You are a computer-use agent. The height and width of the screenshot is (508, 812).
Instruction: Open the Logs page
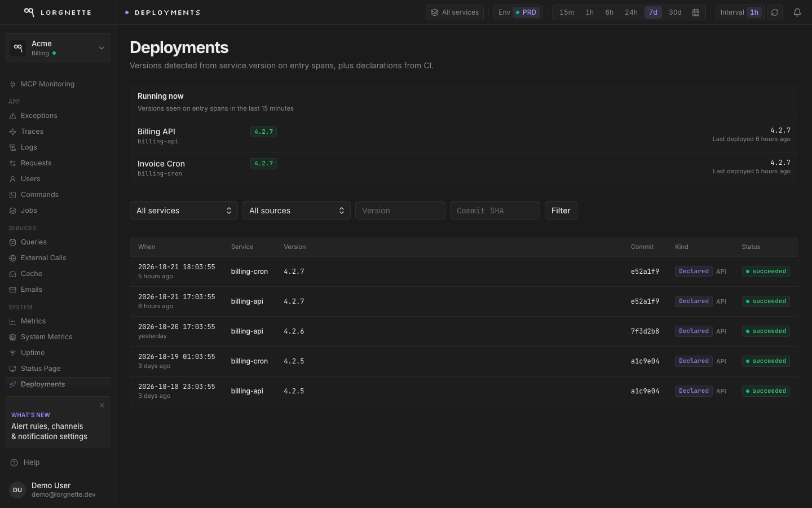(x=58, y=147)
